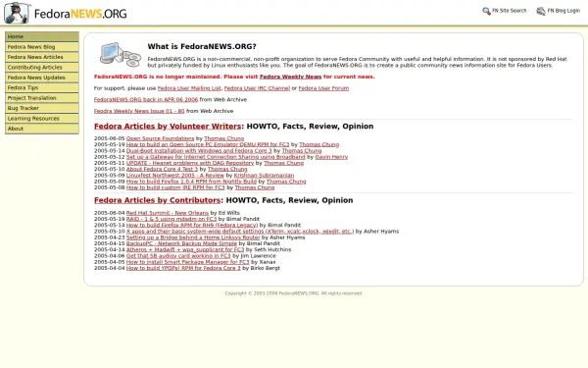Open Red Hat Summit - New Orleans article
588x368 pixels.
tap(168, 213)
